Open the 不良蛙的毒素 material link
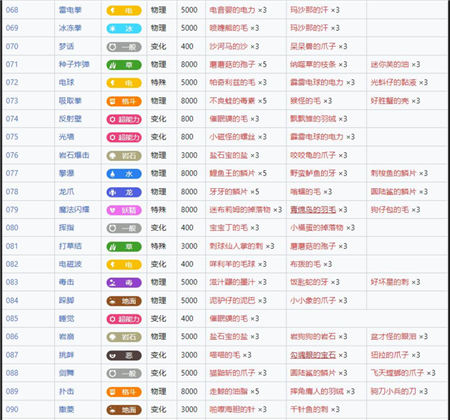Image resolution: width=450 pixels, height=420 pixels. point(232,101)
